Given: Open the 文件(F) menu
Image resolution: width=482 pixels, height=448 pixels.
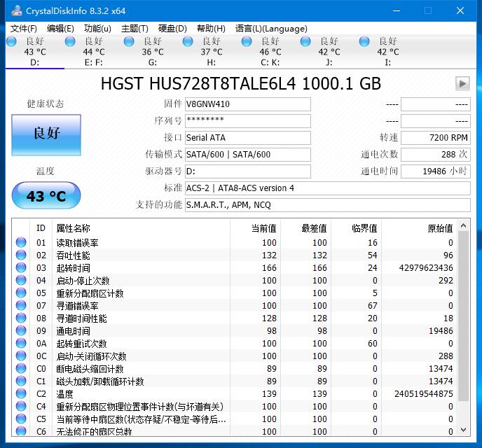Looking at the screenshot, I should point(24,29).
